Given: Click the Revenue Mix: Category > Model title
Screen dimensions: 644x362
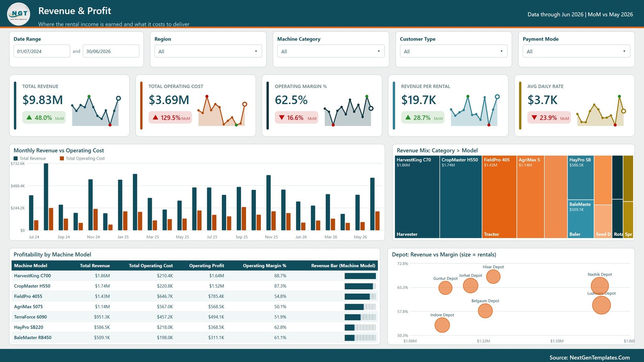Looking at the screenshot, I should coord(437,150).
